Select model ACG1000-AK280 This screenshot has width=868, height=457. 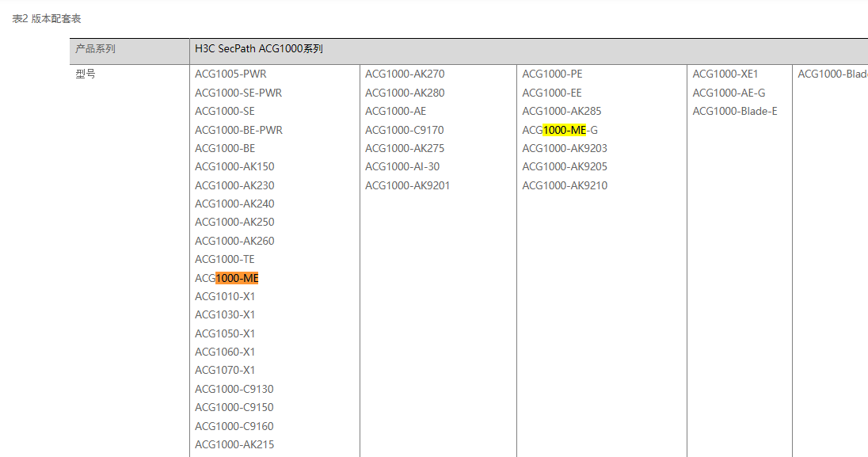405,93
